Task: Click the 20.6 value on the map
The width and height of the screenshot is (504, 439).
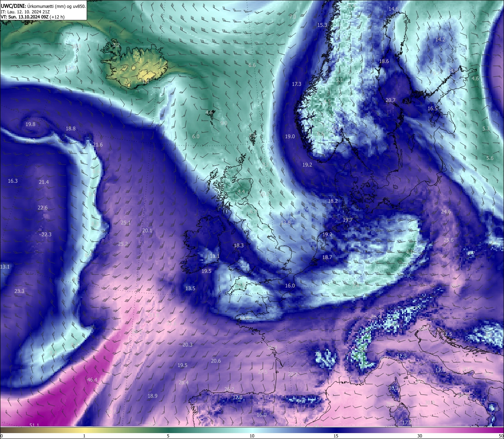Action: click(x=216, y=361)
